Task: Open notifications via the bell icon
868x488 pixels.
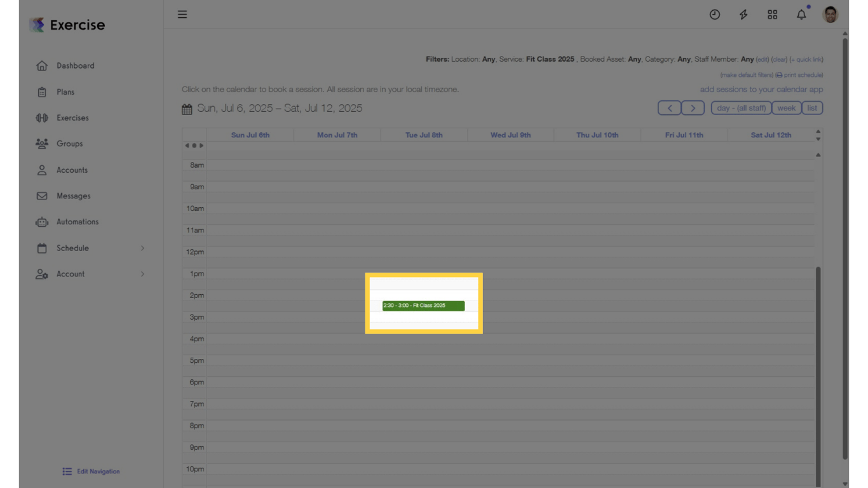Action: click(801, 14)
